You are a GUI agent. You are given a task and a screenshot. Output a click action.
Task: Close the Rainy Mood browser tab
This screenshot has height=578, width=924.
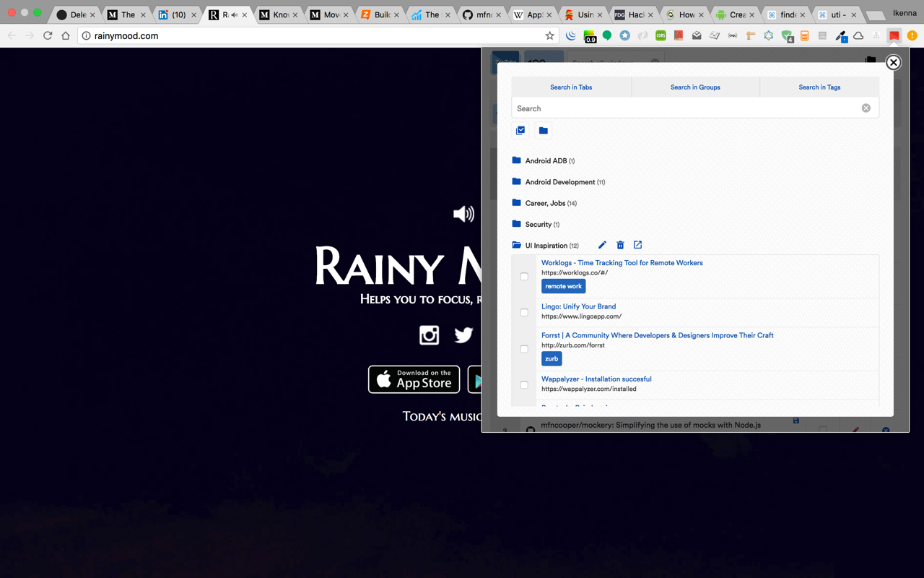click(245, 14)
